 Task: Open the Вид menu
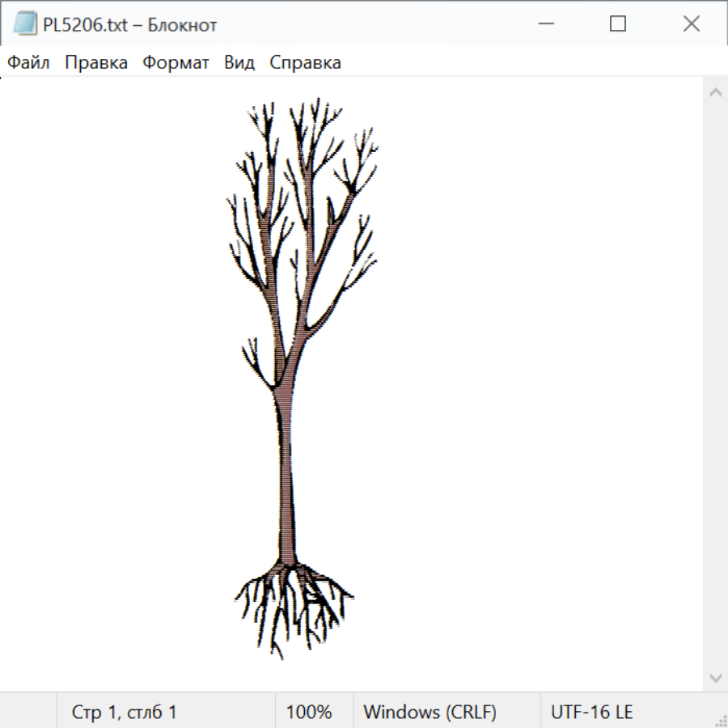pyautogui.click(x=239, y=63)
